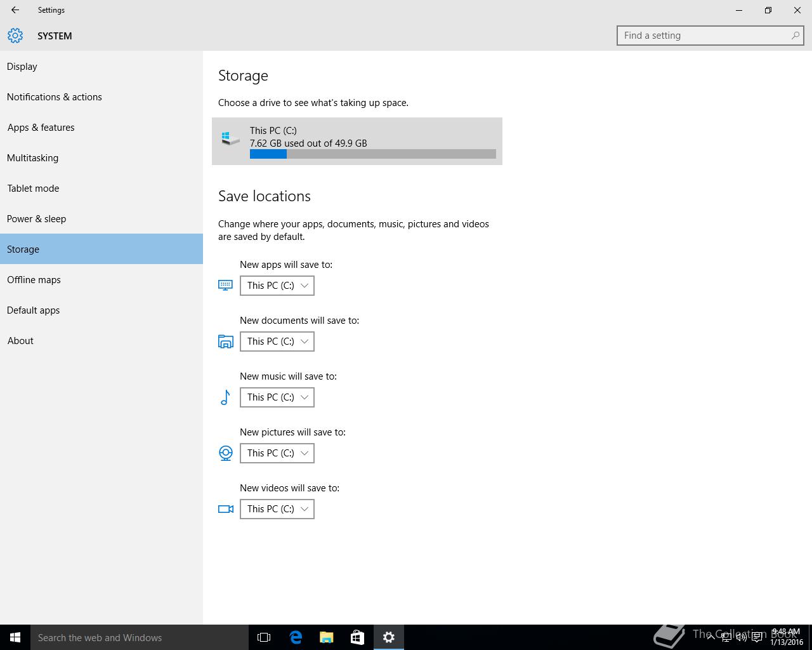This screenshot has width=812, height=650.
Task: Go back with the arrow icon
Action: coord(15,10)
